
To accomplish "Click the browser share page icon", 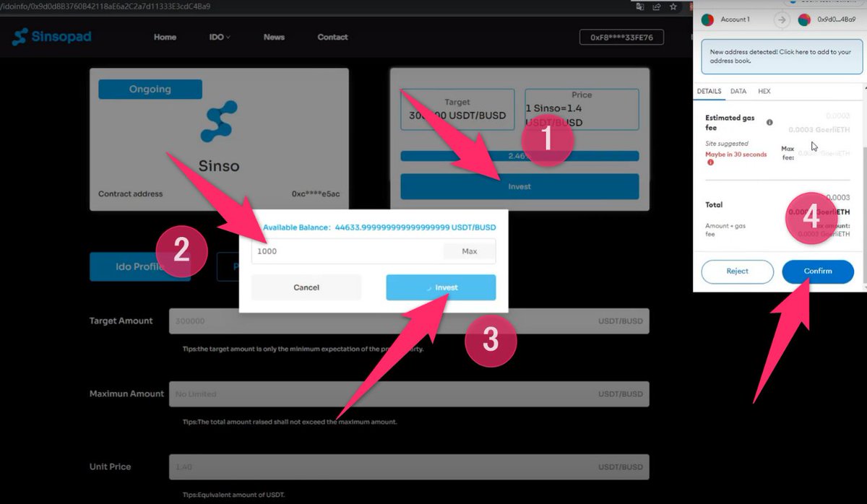I will click(x=657, y=6).
